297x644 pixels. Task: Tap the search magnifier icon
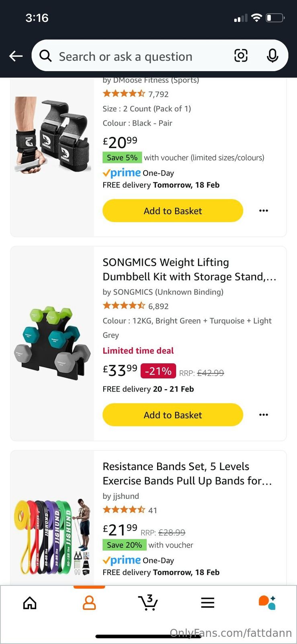[45, 56]
